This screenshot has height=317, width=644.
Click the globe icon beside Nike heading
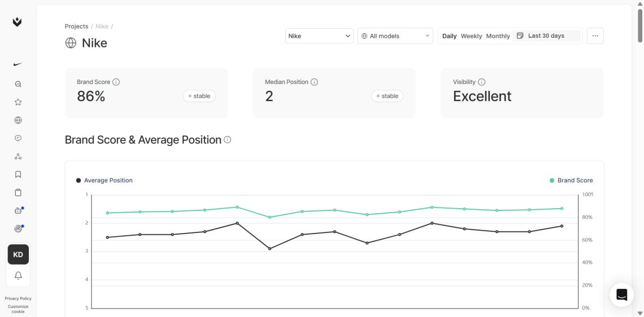point(71,43)
